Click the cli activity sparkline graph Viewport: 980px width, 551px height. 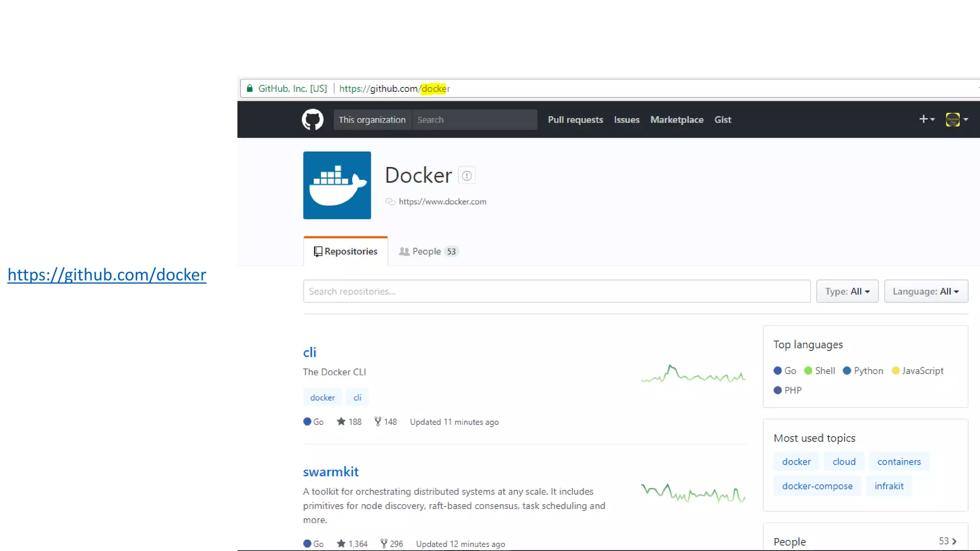[693, 374]
